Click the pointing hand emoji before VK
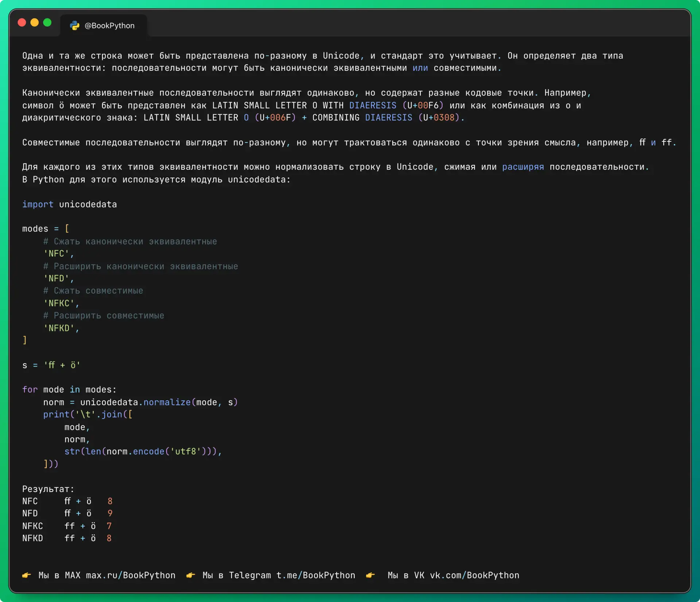Image resolution: width=700 pixels, height=602 pixels. click(x=370, y=575)
